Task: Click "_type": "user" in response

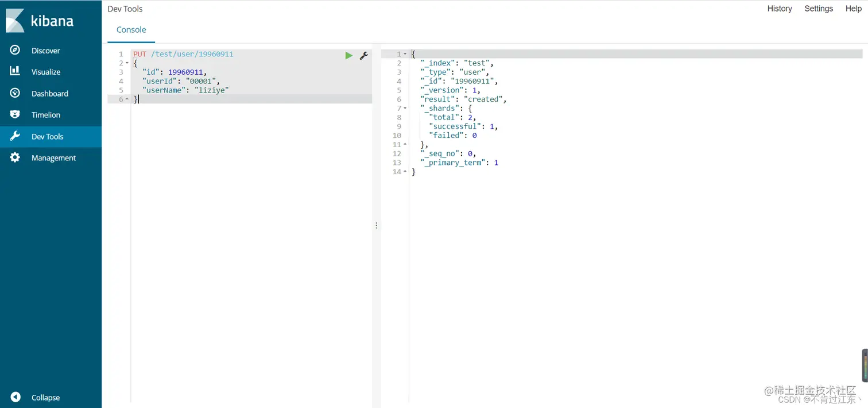Action: pos(455,72)
